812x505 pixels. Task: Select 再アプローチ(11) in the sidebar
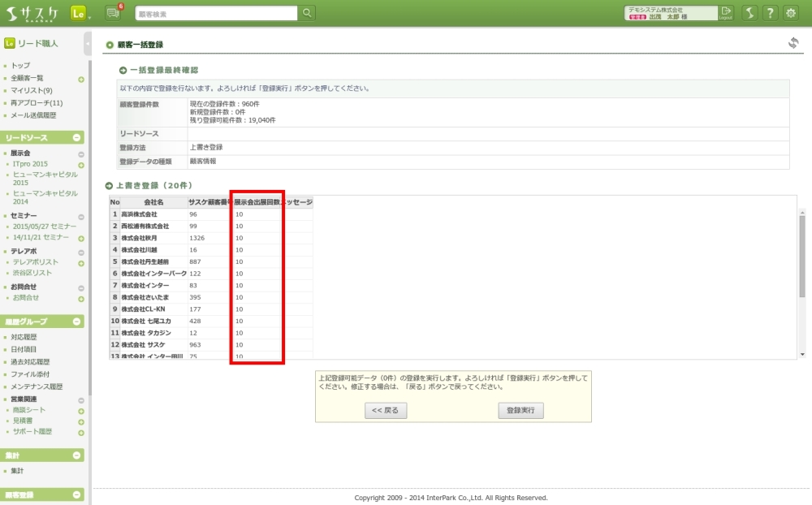[x=37, y=103]
